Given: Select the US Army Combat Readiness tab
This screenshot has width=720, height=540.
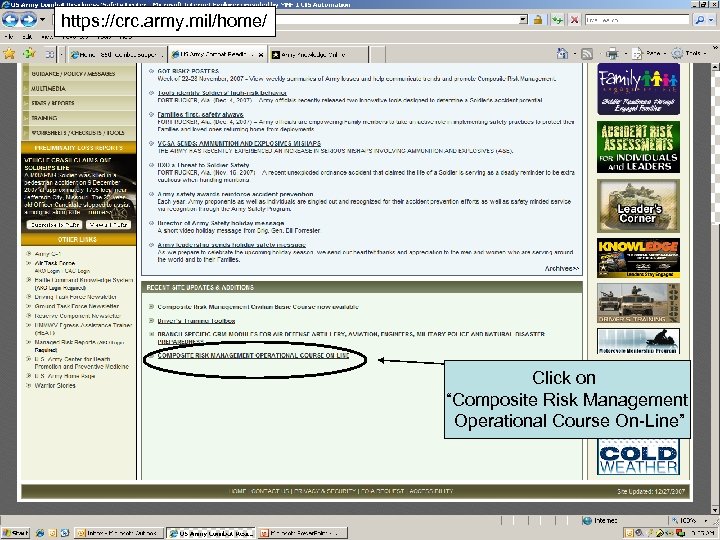Looking at the screenshot, I should pos(209,54).
